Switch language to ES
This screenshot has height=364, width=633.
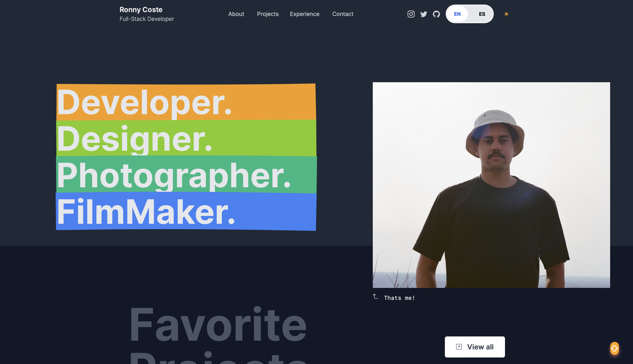click(482, 14)
